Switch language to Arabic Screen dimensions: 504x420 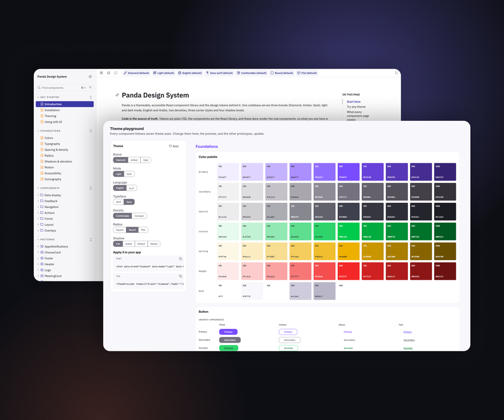[132, 188]
